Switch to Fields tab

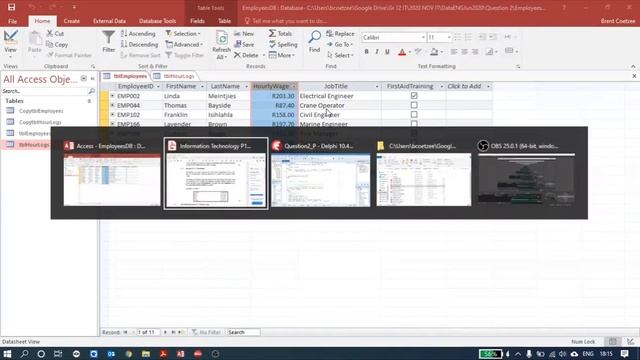(197, 21)
